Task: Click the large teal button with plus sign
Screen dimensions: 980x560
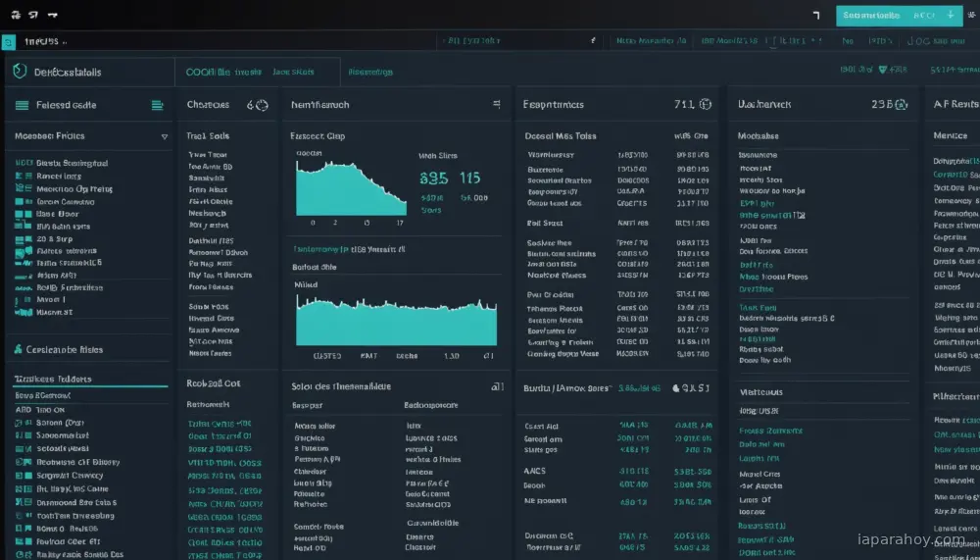Action: (x=899, y=16)
